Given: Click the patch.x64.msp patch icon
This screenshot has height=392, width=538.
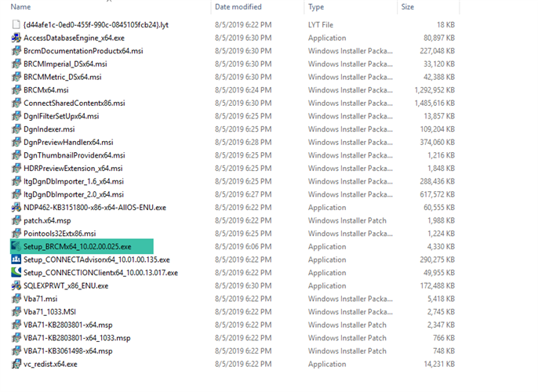Looking at the screenshot, I should pos(16,220).
